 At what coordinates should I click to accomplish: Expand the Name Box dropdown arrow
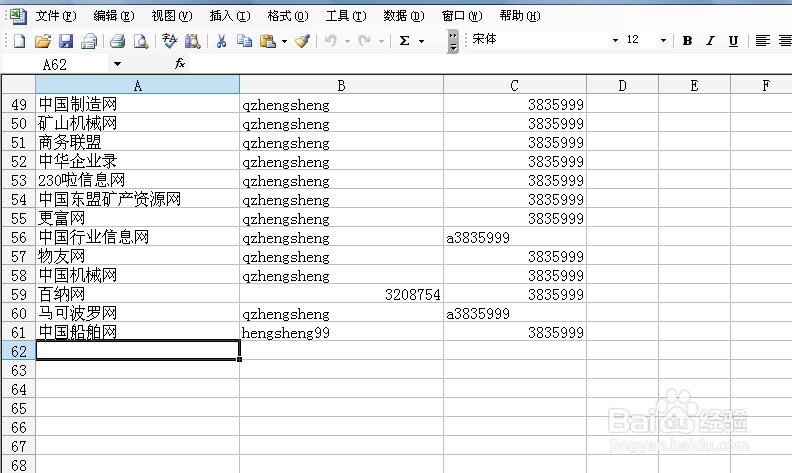(x=117, y=64)
